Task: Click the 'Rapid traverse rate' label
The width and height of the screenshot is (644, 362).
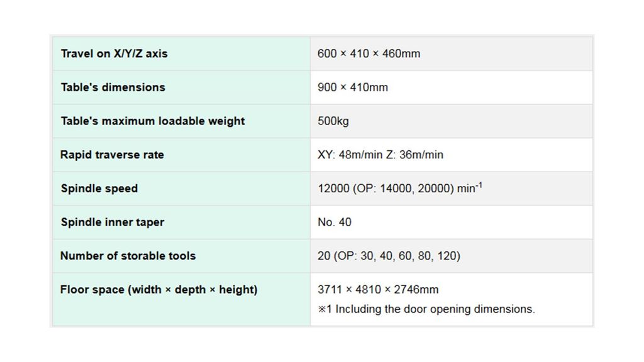Action: click(112, 155)
